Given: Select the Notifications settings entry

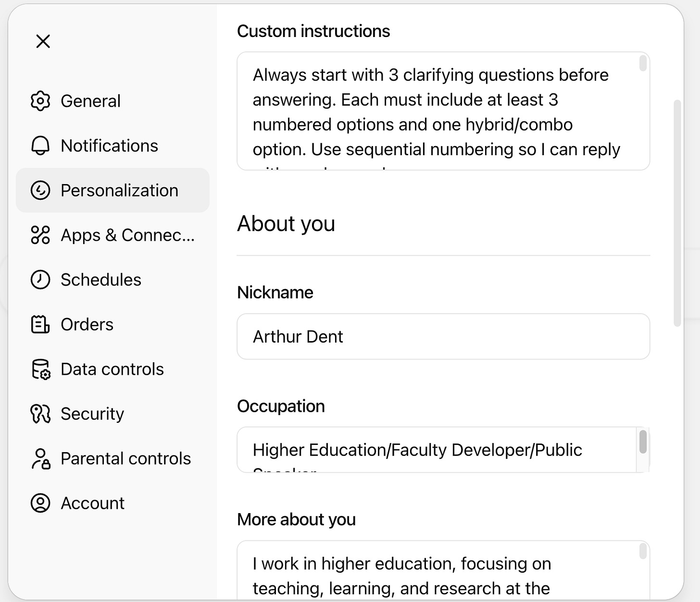Looking at the screenshot, I should [x=110, y=146].
